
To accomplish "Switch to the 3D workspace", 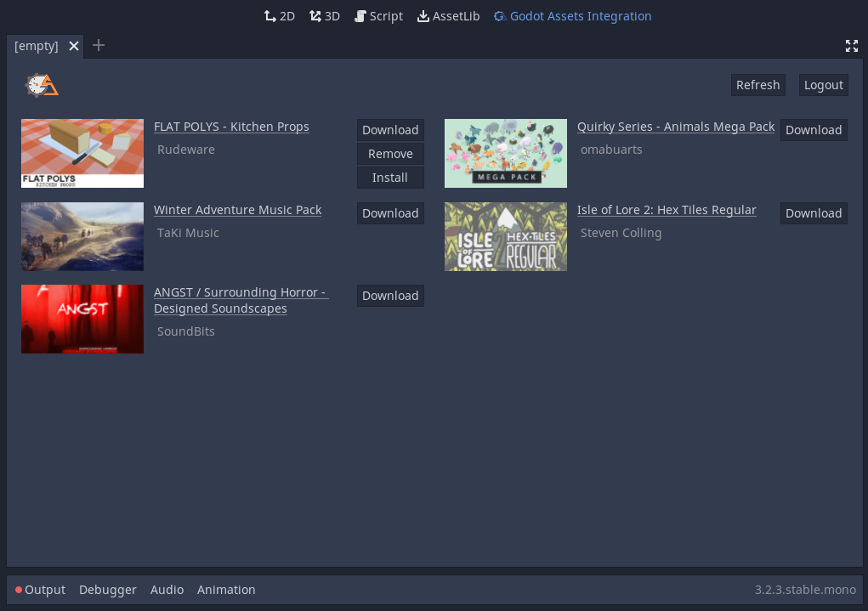I will tap(325, 16).
